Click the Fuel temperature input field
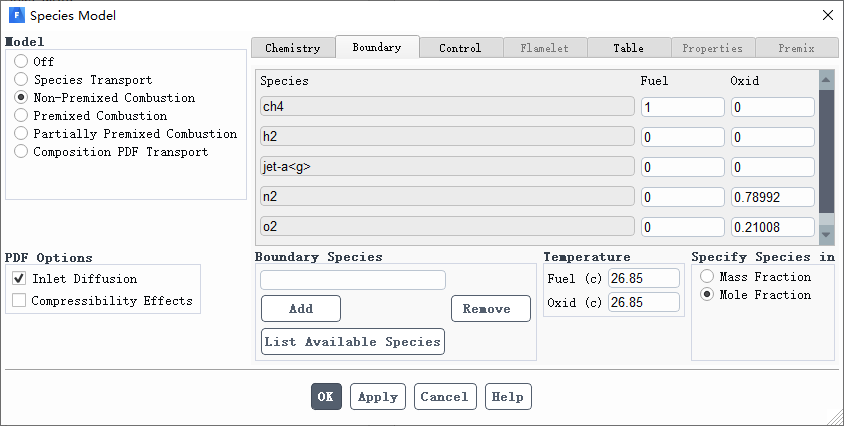Viewport: 844px width, 426px height. pyautogui.click(x=644, y=278)
